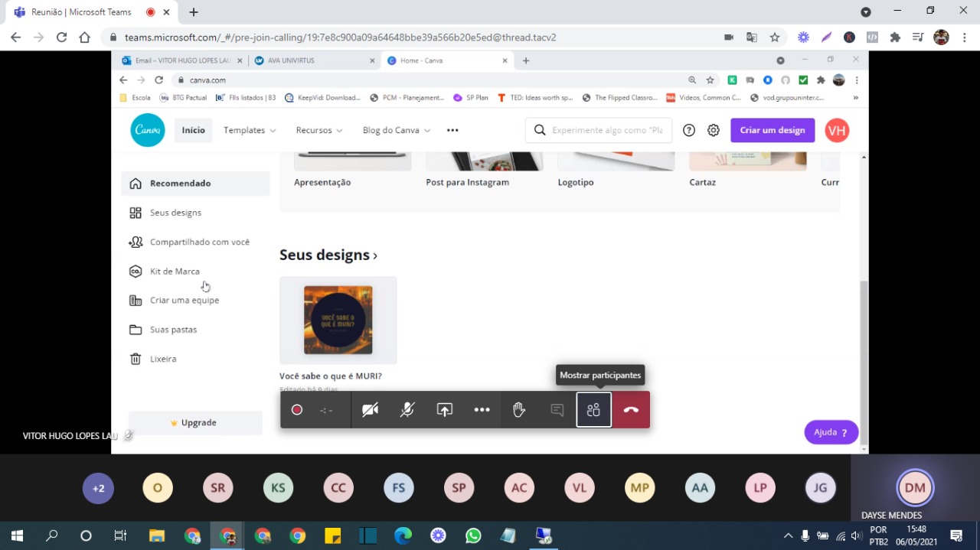Expand the Chrome tab search dropdown arrow
The width and height of the screenshot is (980, 550).
[866, 12]
